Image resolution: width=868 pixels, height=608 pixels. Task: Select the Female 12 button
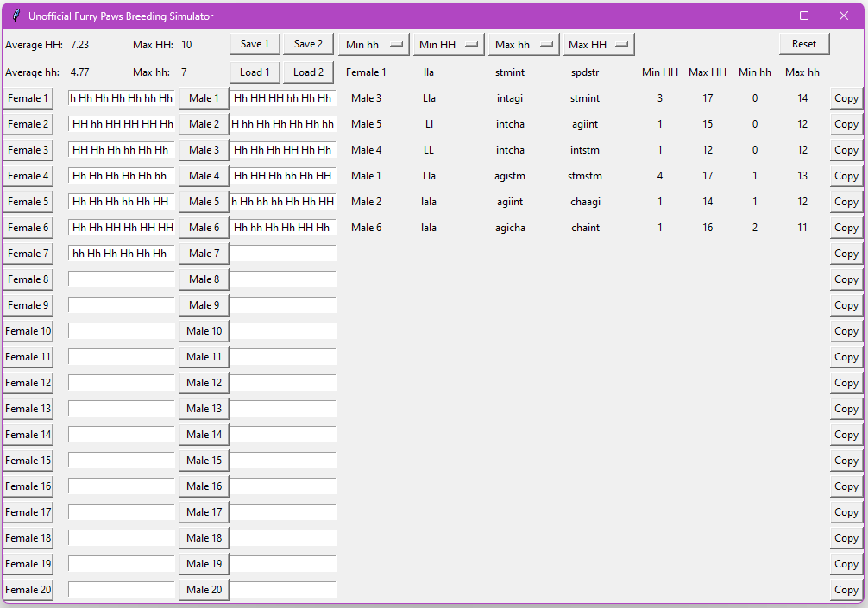coord(28,382)
